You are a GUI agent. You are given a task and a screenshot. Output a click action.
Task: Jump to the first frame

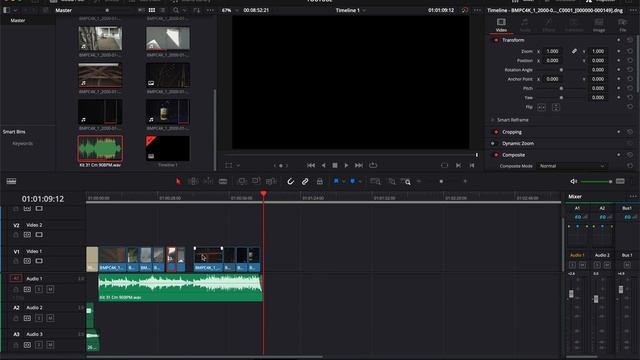click(x=311, y=165)
